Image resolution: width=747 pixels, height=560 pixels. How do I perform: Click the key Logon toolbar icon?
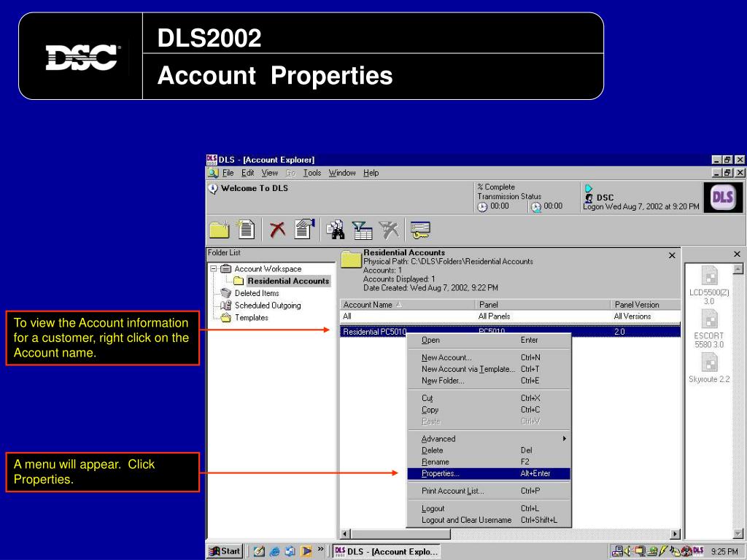coord(420,230)
